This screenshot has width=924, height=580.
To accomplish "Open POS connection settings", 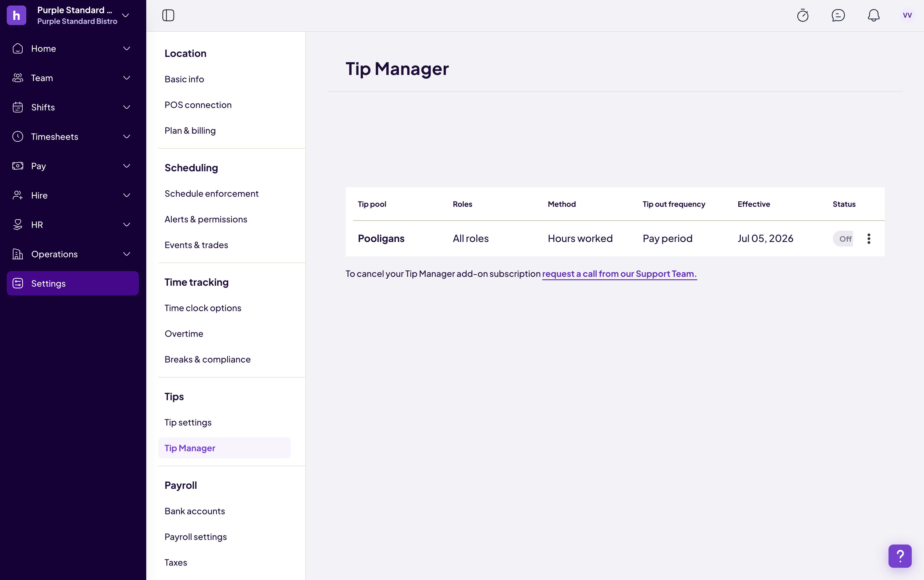I will [x=198, y=105].
